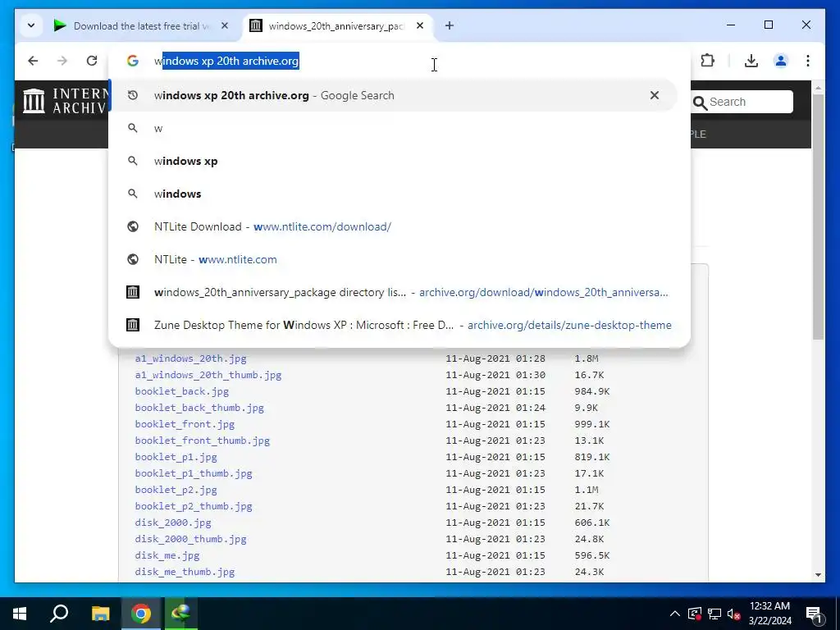
Task: Open a new tab with plus button
Action: 450,25
